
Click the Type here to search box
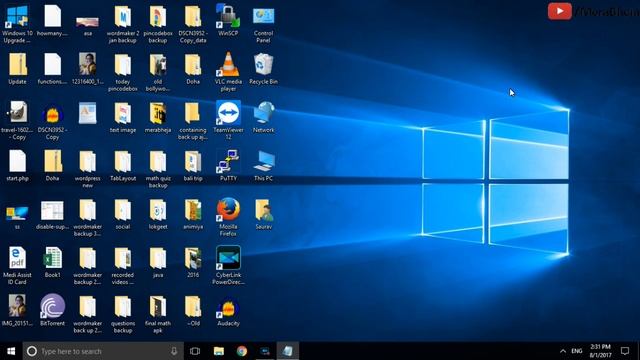coord(103,351)
